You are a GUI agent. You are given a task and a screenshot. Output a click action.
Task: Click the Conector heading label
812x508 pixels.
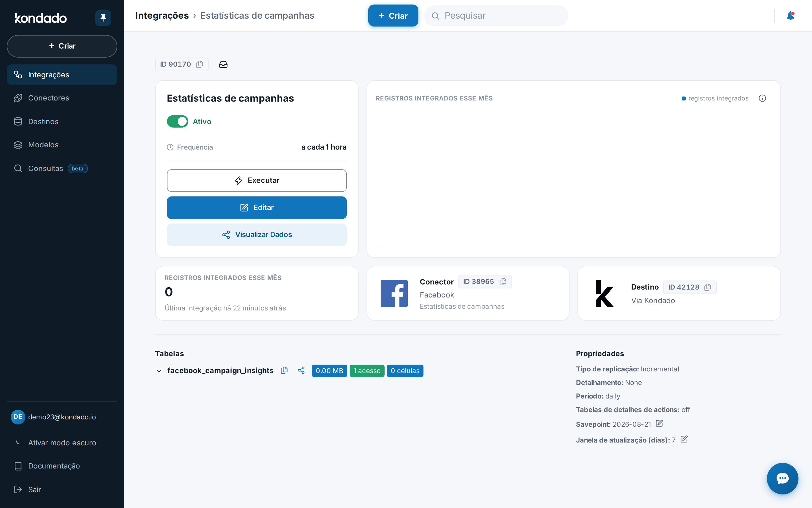point(436,282)
